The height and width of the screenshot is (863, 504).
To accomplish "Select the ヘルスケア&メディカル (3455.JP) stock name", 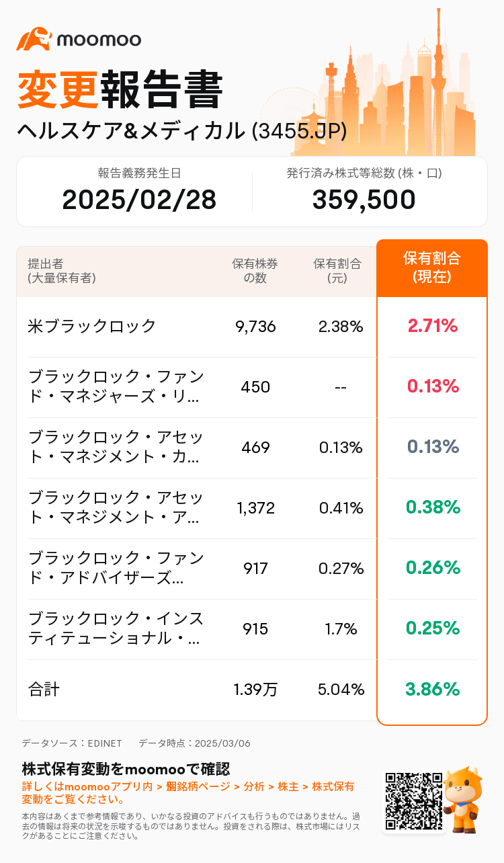I will click(x=182, y=130).
